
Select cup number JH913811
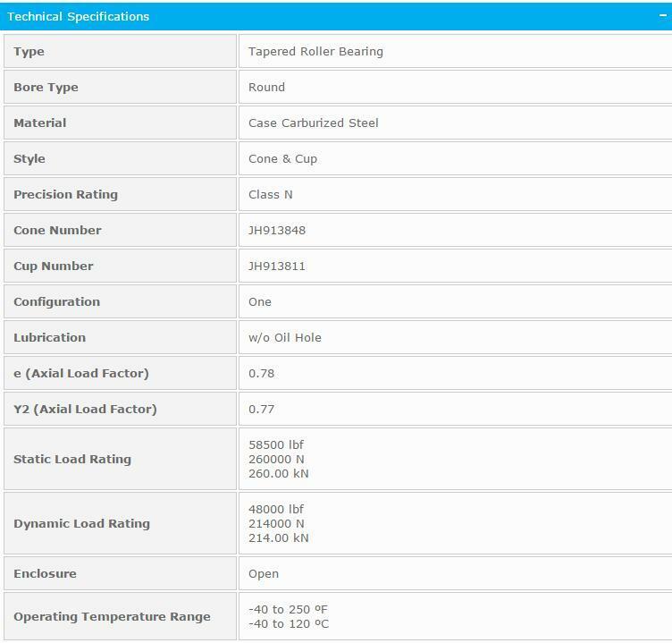277,267
